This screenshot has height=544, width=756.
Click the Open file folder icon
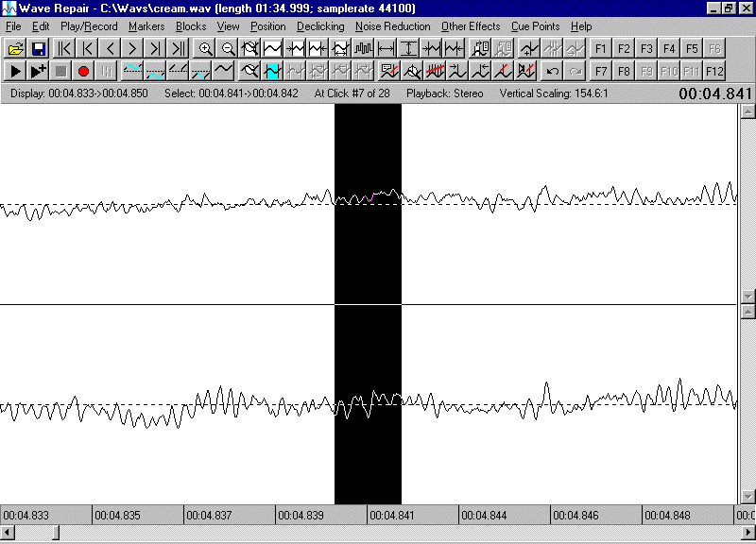click(15, 48)
